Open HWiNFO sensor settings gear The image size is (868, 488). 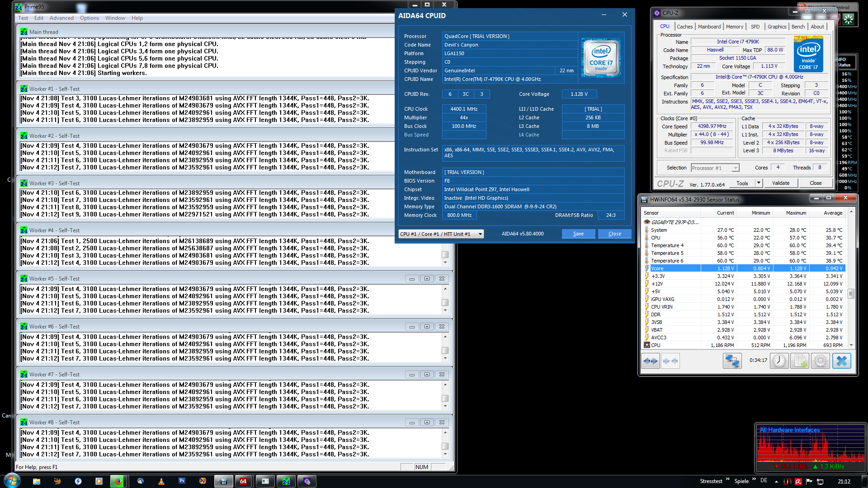coord(820,361)
